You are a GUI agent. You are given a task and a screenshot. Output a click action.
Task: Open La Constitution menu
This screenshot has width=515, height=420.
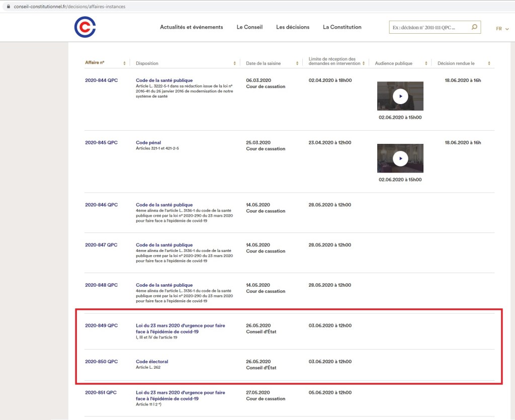[x=342, y=27]
